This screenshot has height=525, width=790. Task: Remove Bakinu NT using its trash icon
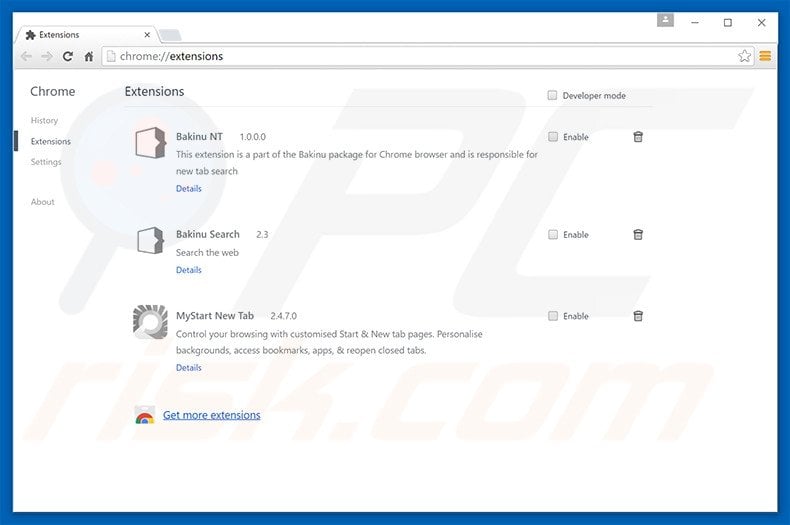(x=638, y=137)
